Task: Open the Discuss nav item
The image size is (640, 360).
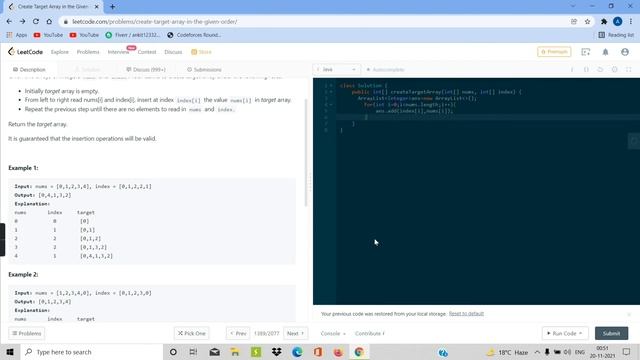Action: [x=173, y=52]
